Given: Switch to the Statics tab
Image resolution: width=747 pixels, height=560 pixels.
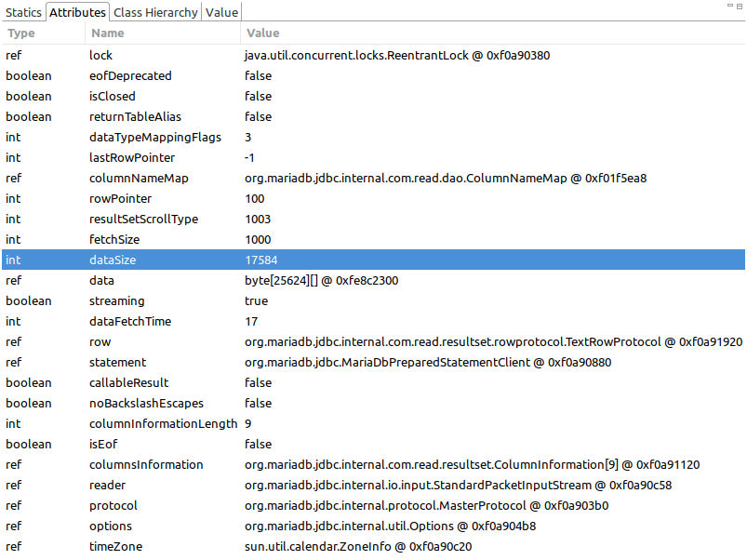Looking at the screenshot, I should coord(23,12).
